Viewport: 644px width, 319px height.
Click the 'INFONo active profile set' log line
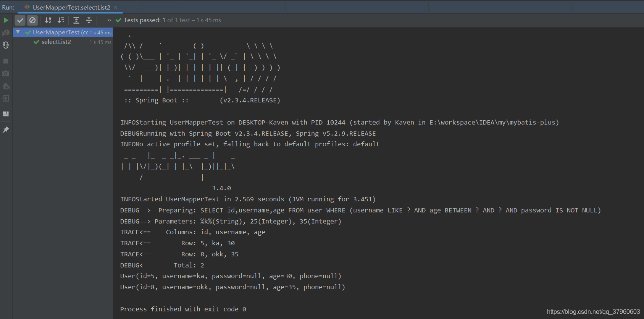pyautogui.click(x=250, y=144)
